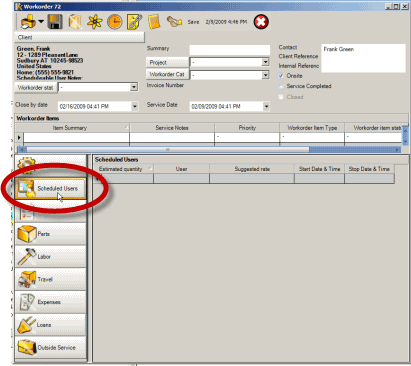
Task: Click the Workorder Item Type column header
Action: point(312,128)
